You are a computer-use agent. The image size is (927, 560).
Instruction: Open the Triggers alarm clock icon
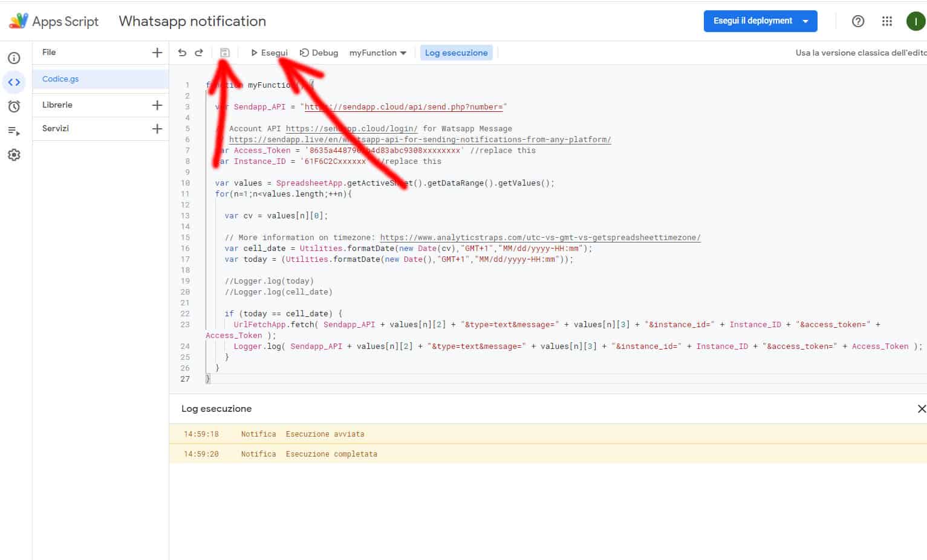(x=14, y=106)
